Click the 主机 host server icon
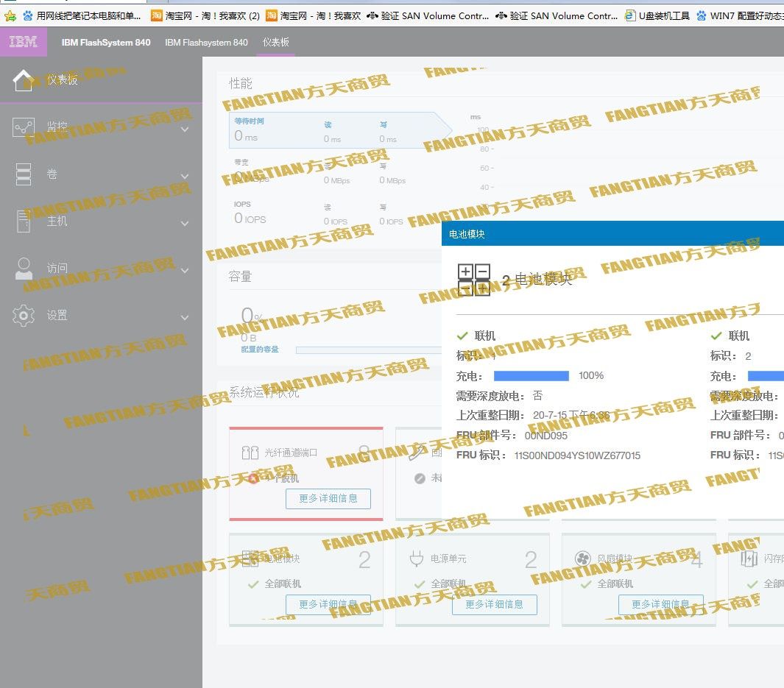 tap(24, 221)
